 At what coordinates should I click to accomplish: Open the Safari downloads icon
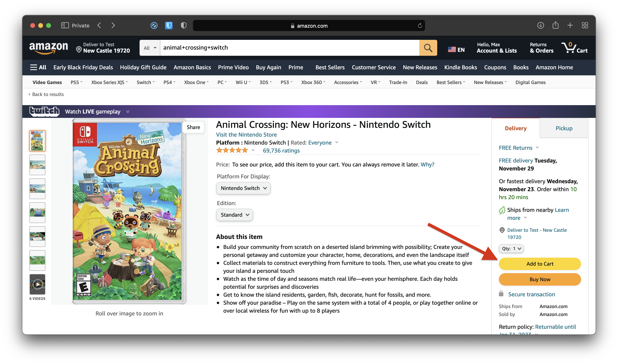(x=541, y=25)
